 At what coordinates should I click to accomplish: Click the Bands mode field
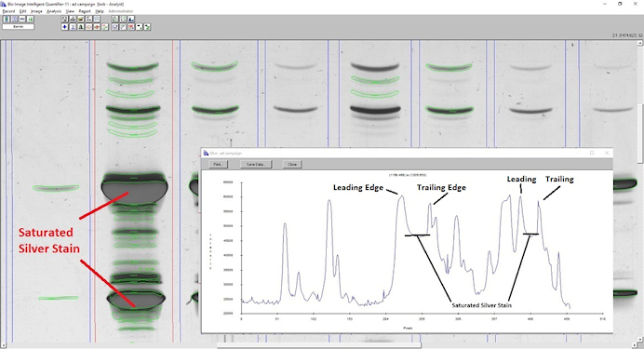pyautogui.click(x=18, y=27)
